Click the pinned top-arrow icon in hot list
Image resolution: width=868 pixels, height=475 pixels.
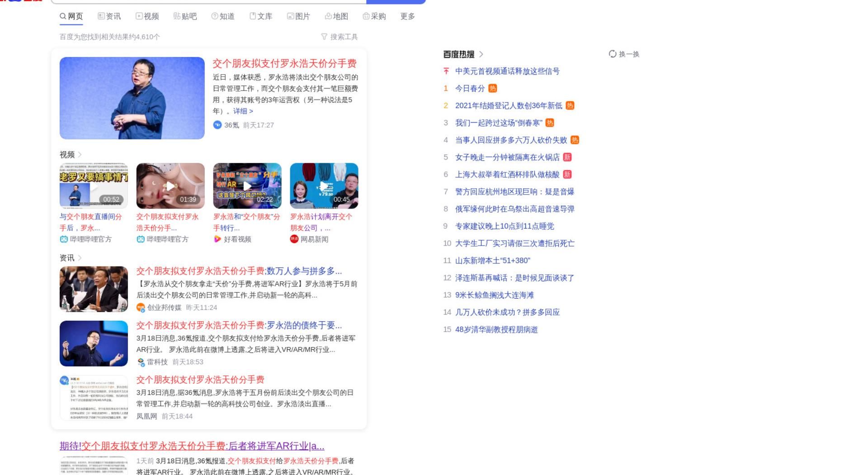click(446, 71)
